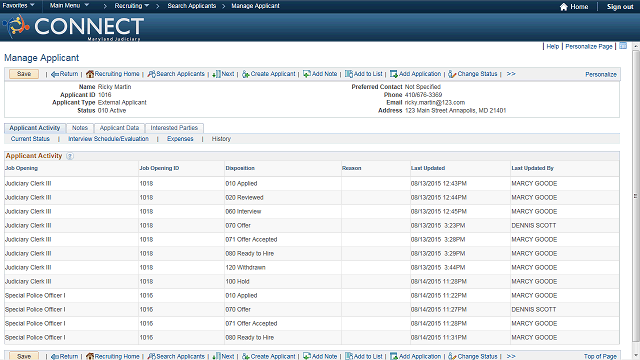The image size is (640, 360).
Task: Click the Last Updated column header
Action: coord(428,168)
